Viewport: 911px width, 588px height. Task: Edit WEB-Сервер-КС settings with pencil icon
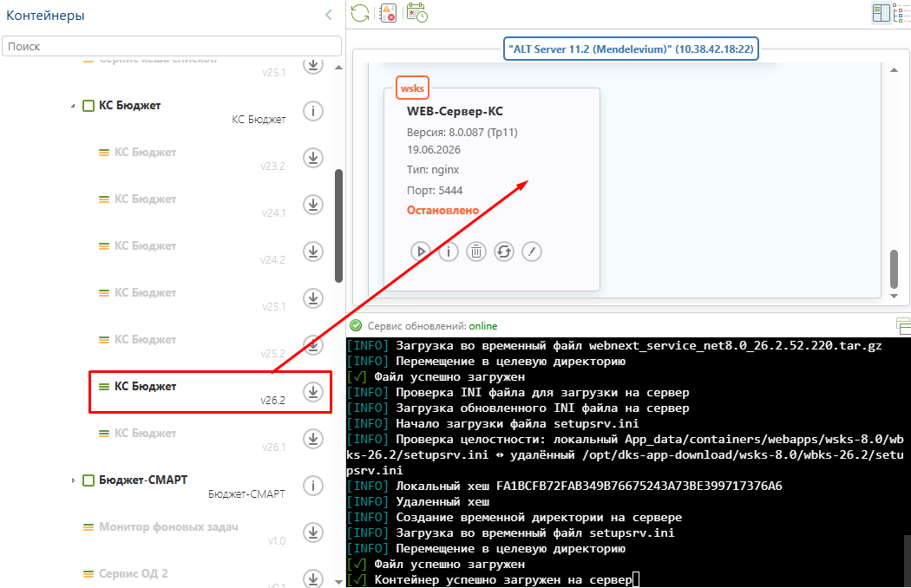[x=532, y=252]
